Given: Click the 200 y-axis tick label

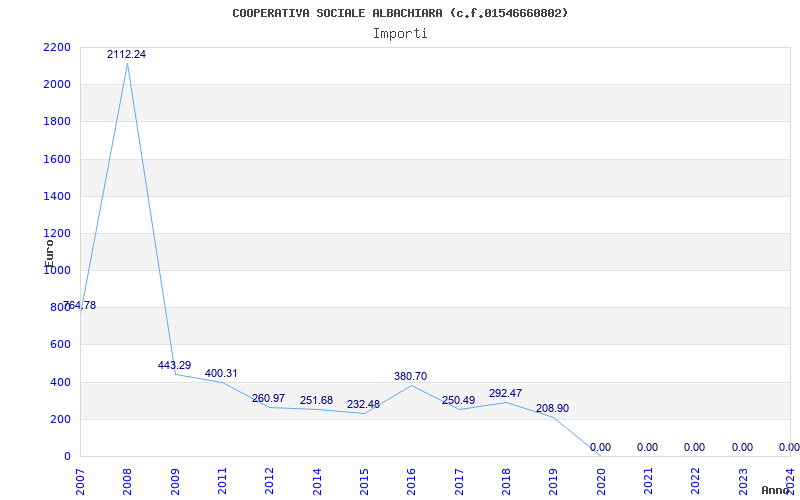Looking at the screenshot, I should [60, 419].
